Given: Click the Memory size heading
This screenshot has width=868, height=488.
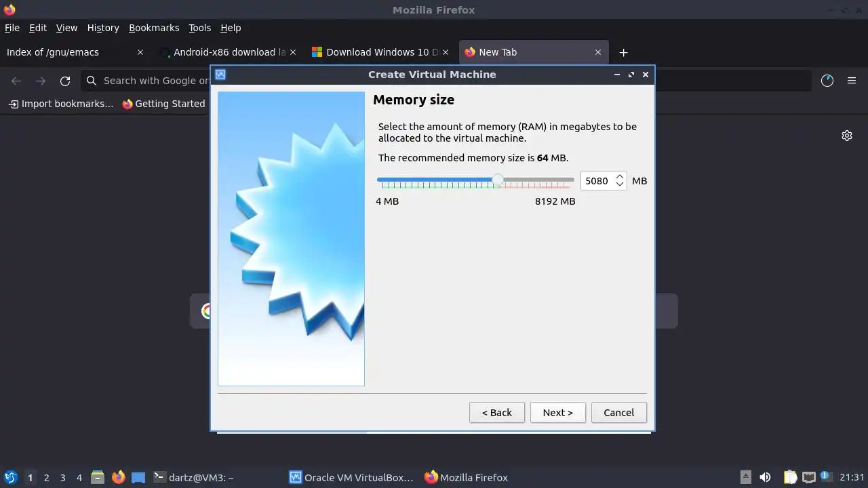Looking at the screenshot, I should pos(414,100).
